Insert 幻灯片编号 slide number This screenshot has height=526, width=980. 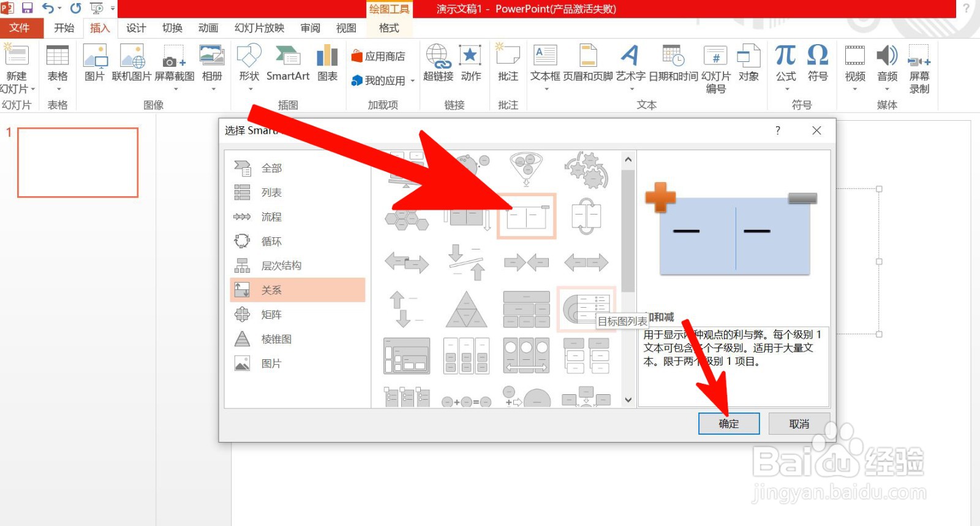(715, 69)
